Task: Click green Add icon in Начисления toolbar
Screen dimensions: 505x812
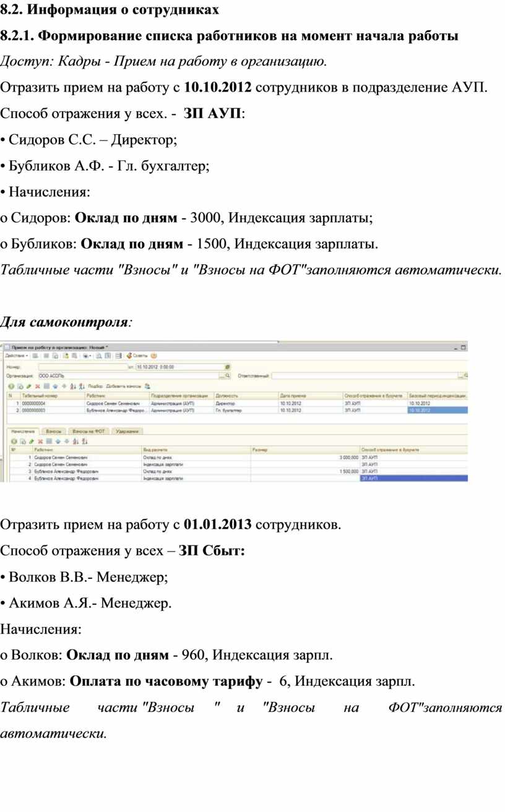Action: tap(14, 442)
